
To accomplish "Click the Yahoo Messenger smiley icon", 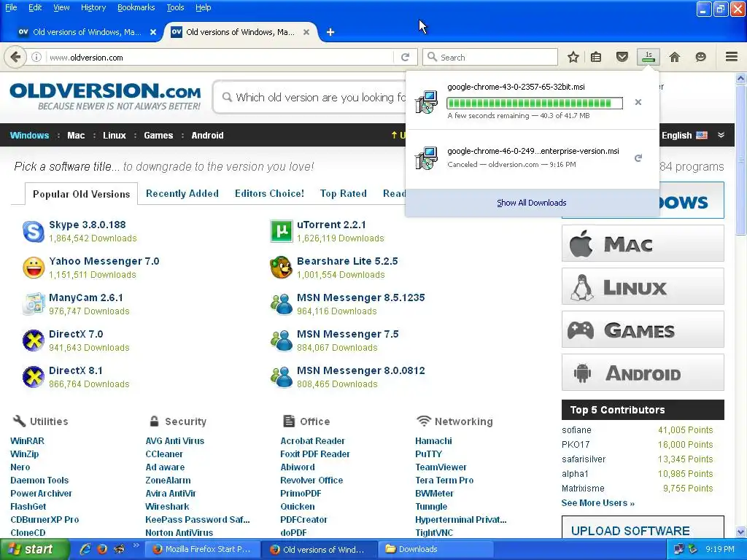I will pos(34,268).
